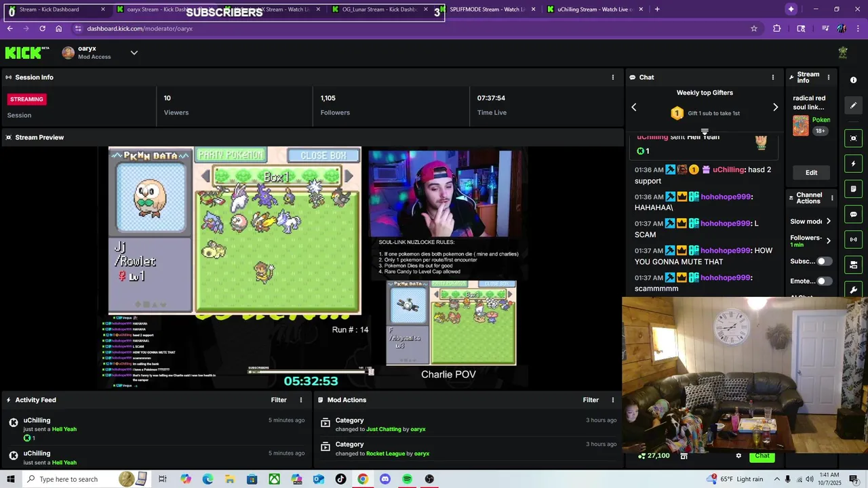The height and width of the screenshot is (488, 868).
Task: Show previous weekly top gifter
Action: click(x=634, y=107)
